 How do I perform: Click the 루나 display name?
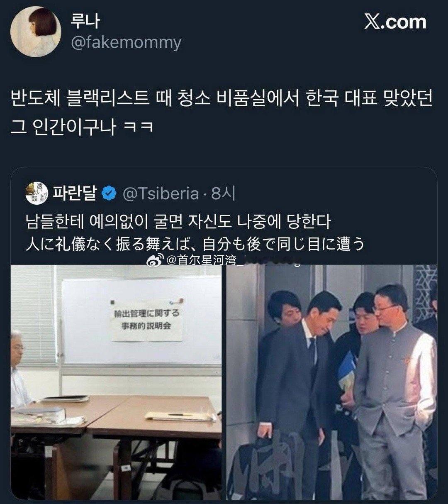pyautogui.click(x=85, y=21)
